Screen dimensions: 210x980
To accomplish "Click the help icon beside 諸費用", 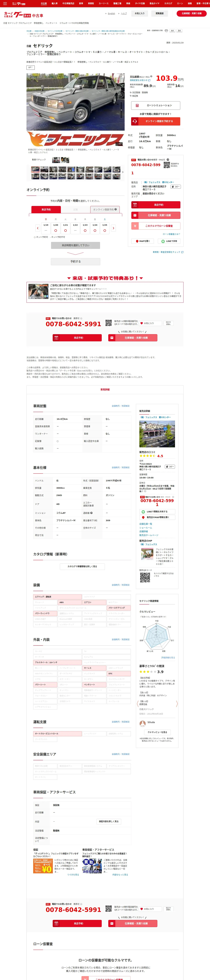I will pos(173,84).
